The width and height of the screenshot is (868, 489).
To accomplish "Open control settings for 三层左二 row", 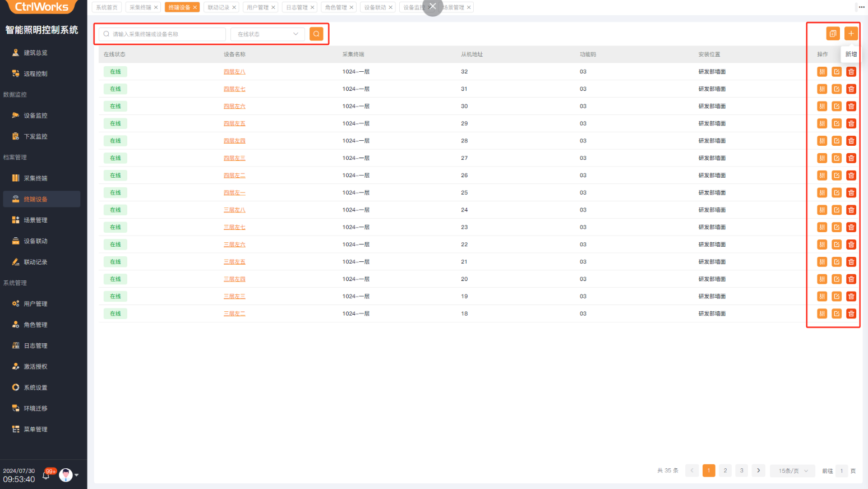I will pyautogui.click(x=821, y=313).
